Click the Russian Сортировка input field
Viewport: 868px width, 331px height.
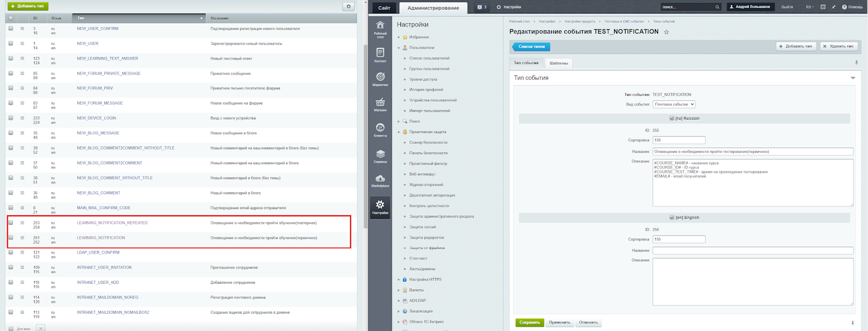pos(679,140)
